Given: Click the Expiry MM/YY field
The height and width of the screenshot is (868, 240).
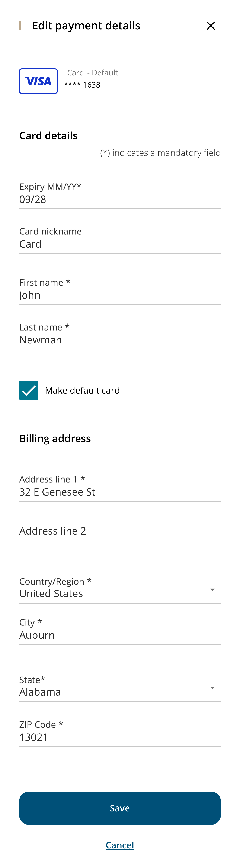Looking at the screenshot, I should coord(120,200).
